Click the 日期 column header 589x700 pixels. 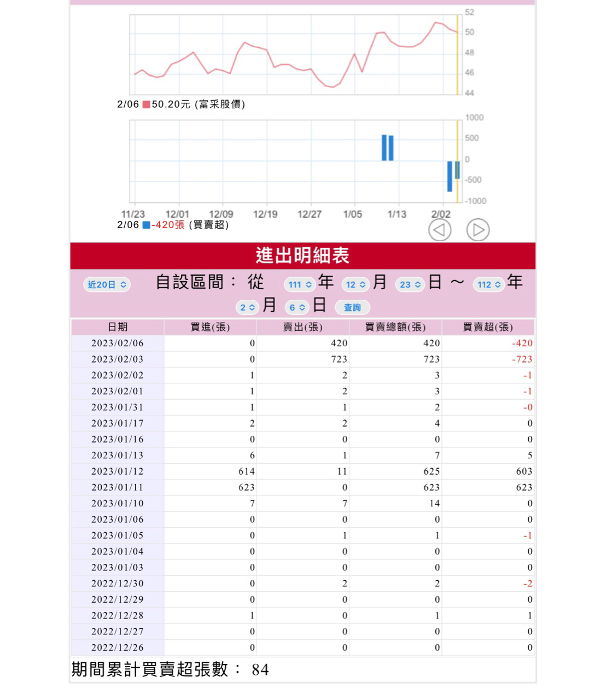coord(118,327)
